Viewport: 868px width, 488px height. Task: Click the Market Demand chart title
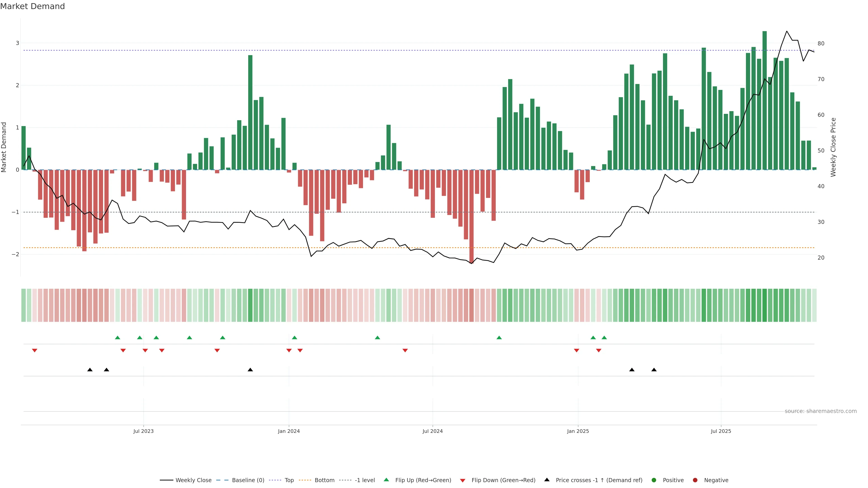32,6
